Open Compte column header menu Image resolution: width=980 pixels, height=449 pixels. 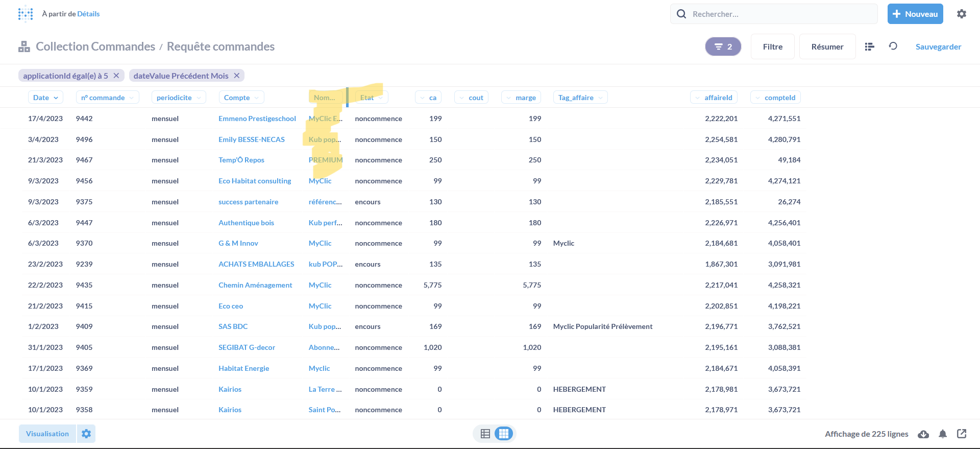click(x=241, y=98)
